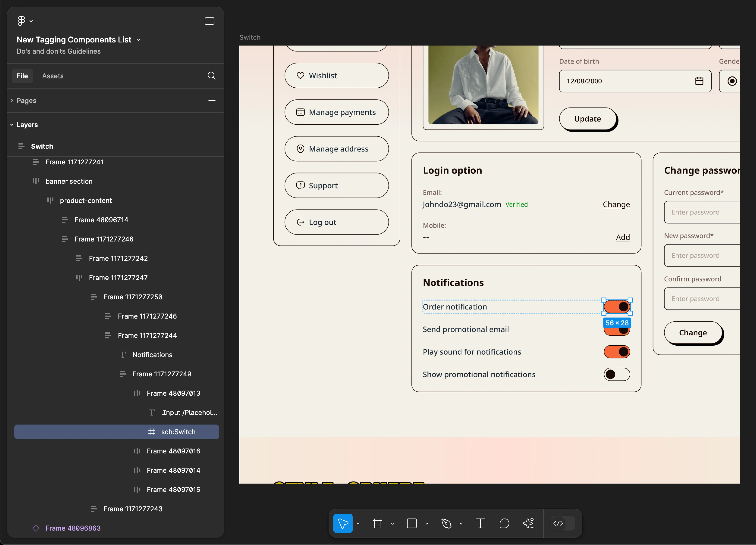Click the card icon on Manage payments
This screenshot has height=545, width=756.
tap(300, 112)
